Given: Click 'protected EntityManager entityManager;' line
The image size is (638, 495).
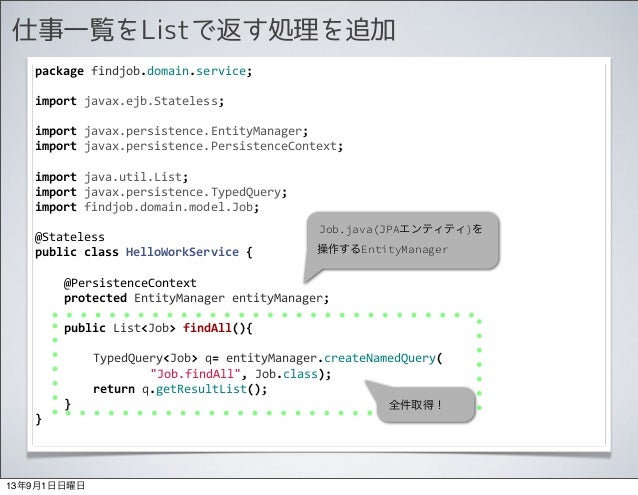Looking at the screenshot, I should (x=196, y=298).
